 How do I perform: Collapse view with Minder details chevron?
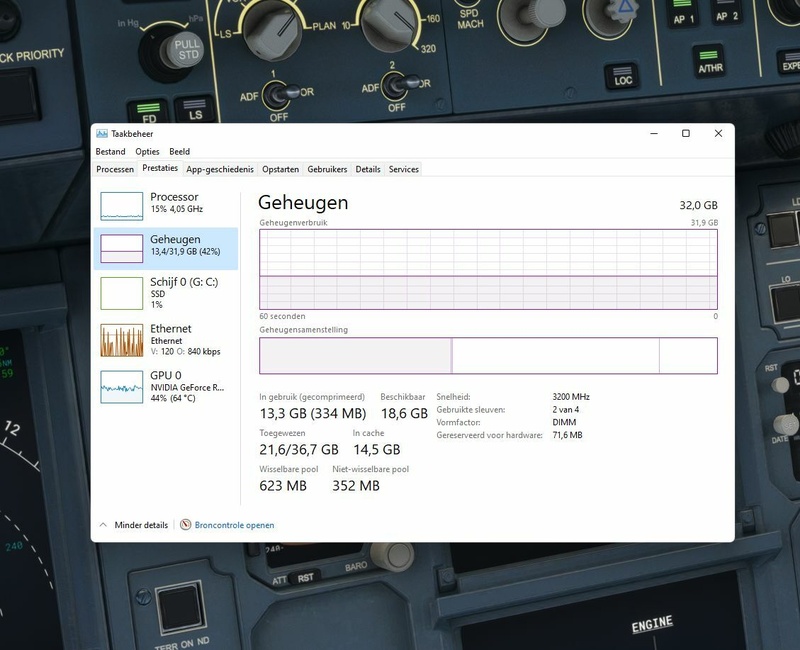click(x=103, y=525)
